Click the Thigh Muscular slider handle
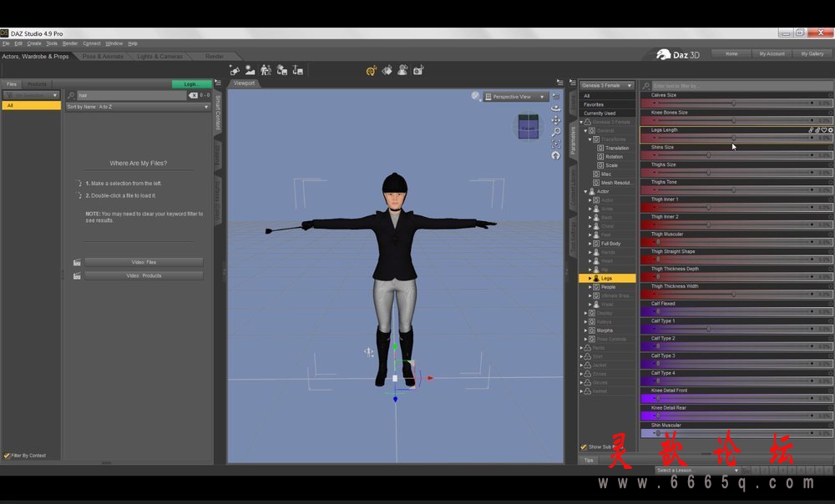Screen dimensions: 835x504 click(x=658, y=242)
